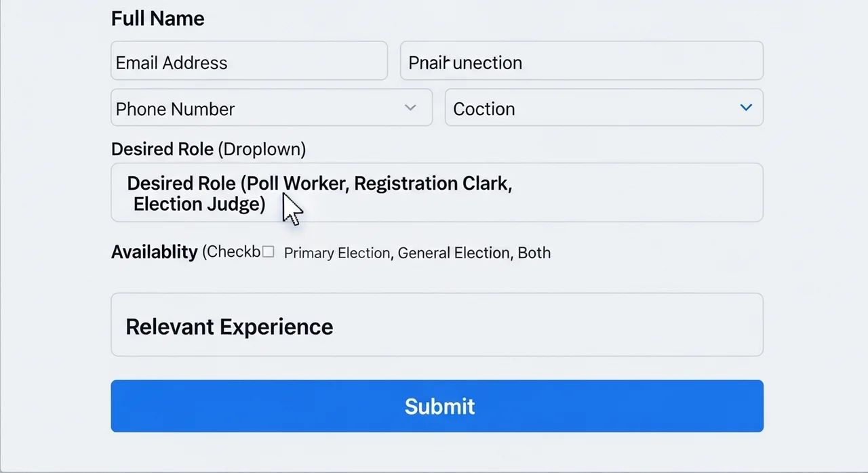
Task: Click the Full Name label
Action: point(157,18)
